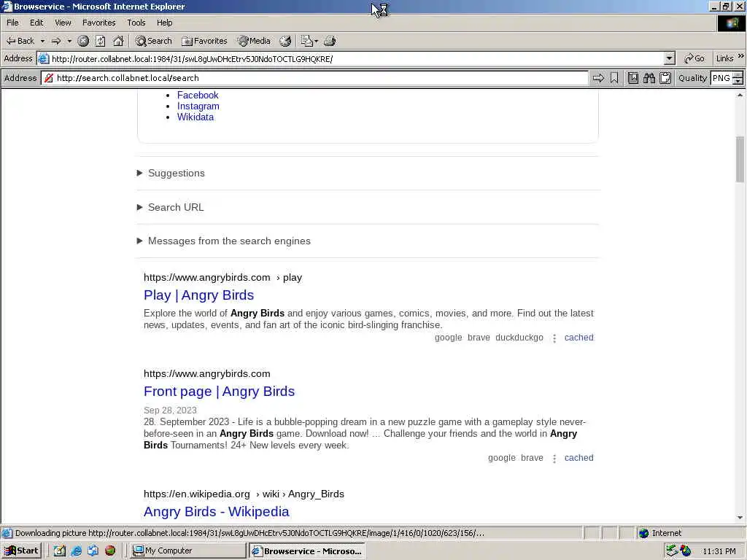Open the Facebook link

(x=198, y=96)
